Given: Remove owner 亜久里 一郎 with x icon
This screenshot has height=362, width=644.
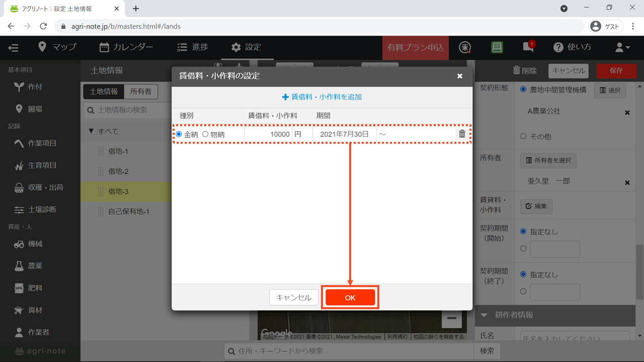Looking at the screenshot, I should (x=627, y=183).
